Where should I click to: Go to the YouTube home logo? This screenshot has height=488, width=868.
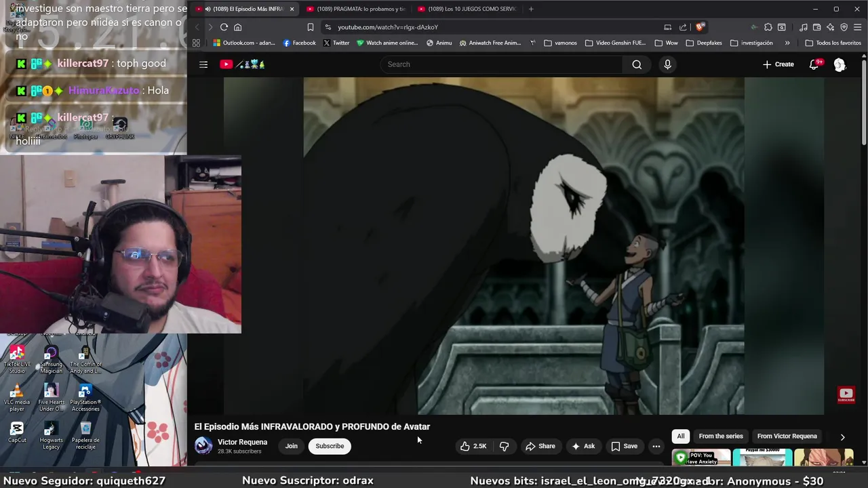242,64
